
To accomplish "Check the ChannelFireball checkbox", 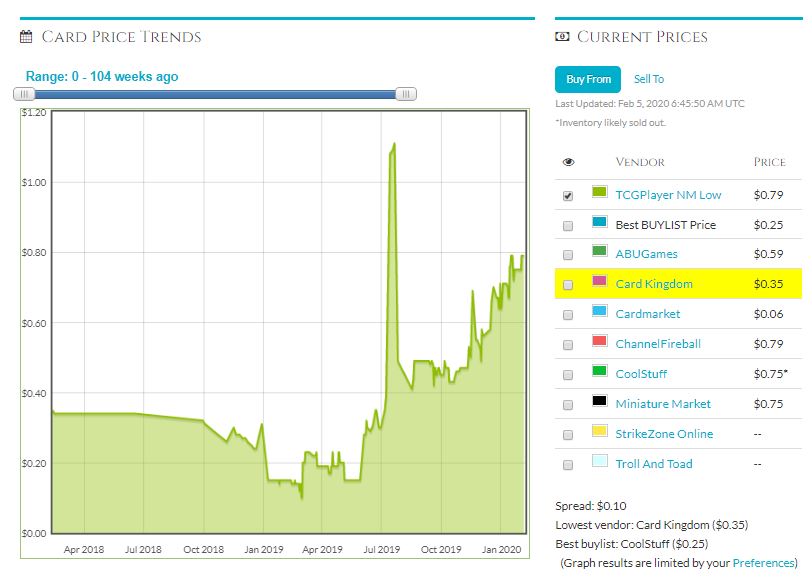I will (568, 345).
